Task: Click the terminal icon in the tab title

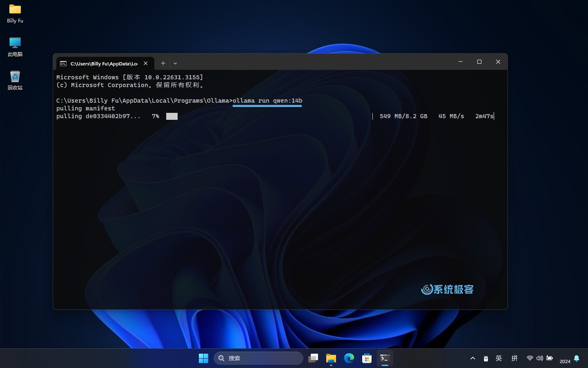Action: pos(63,63)
